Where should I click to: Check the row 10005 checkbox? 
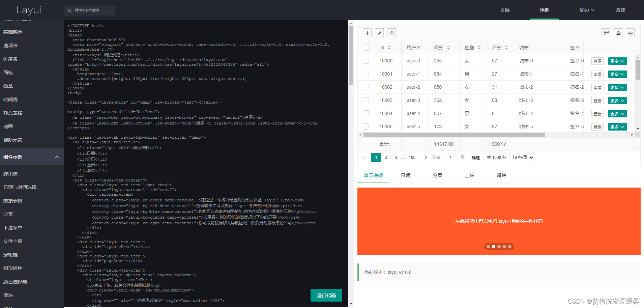tap(366, 127)
